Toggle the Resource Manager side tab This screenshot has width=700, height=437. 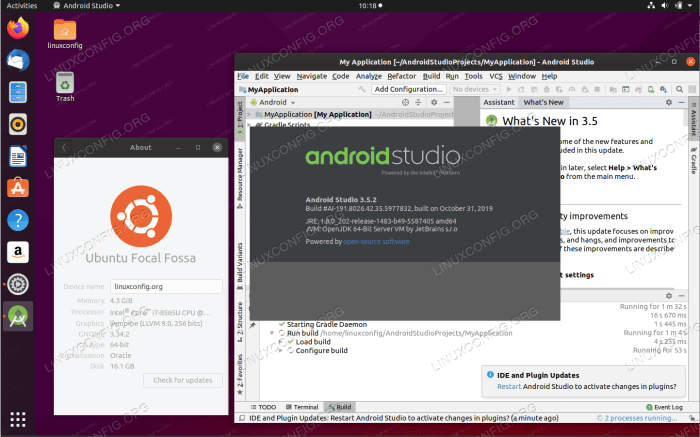click(240, 178)
